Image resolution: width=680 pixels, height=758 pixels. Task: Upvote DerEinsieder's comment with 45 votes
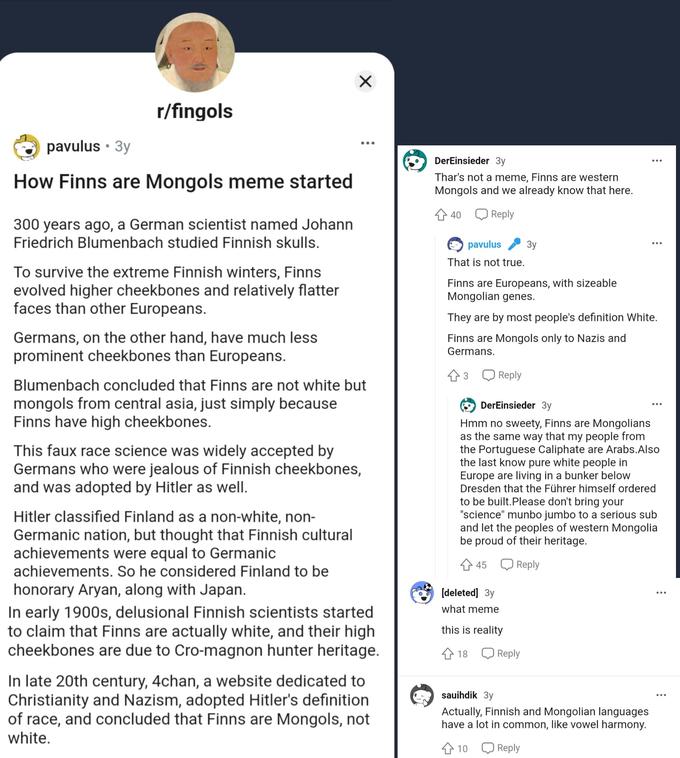click(466, 565)
